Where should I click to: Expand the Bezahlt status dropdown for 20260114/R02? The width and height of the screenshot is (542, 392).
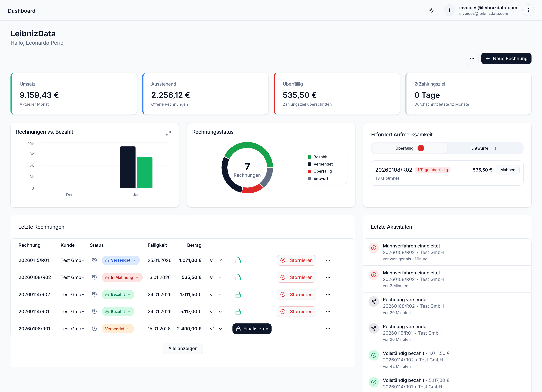[118, 294]
